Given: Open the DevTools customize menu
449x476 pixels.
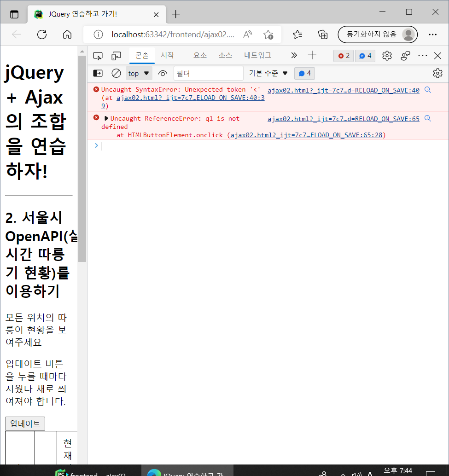Looking at the screenshot, I should (x=423, y=56).
